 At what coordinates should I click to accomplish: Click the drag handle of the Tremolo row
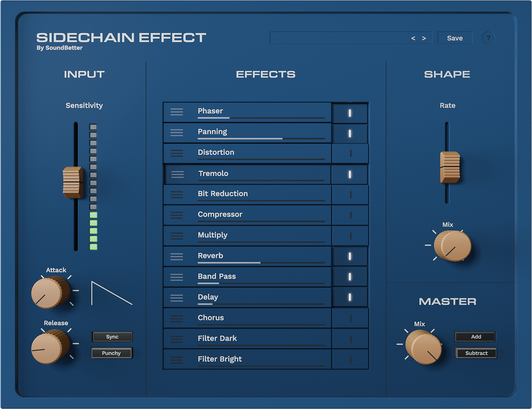point(178,174)
